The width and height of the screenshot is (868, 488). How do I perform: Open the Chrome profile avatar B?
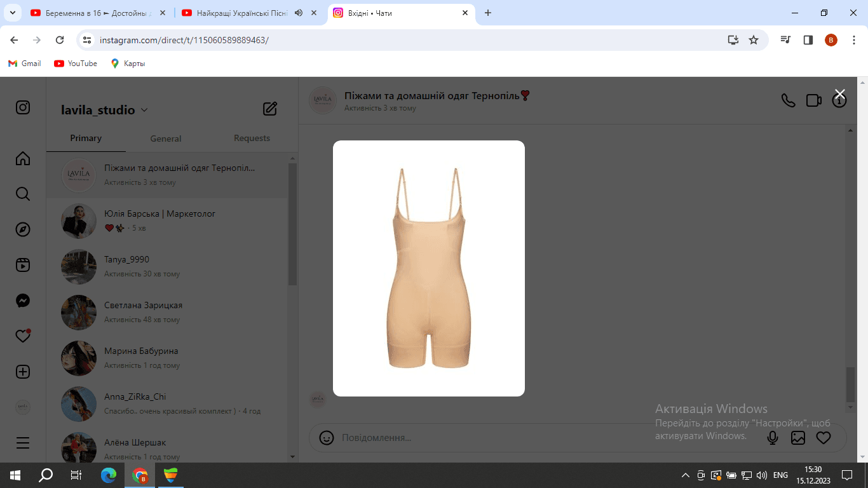pyautogui.click(x=831, y=40)
